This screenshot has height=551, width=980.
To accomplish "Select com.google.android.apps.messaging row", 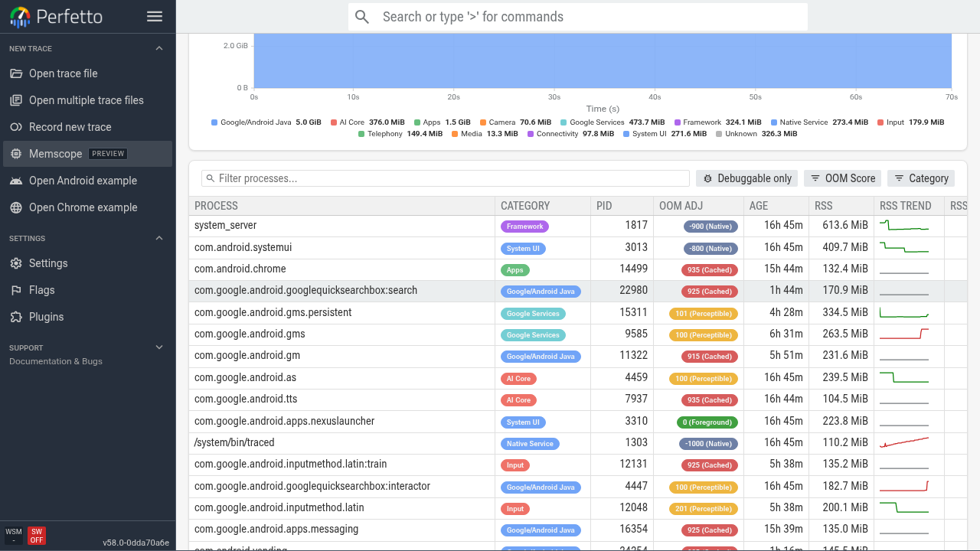I will (578, 530).
